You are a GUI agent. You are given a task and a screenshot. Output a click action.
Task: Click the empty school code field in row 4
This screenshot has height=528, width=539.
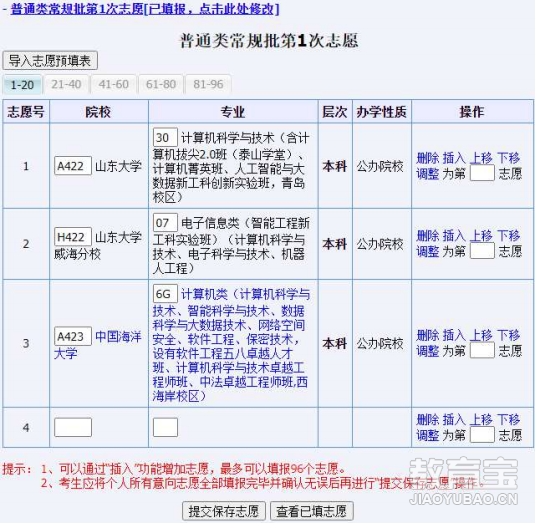(73, 428)
